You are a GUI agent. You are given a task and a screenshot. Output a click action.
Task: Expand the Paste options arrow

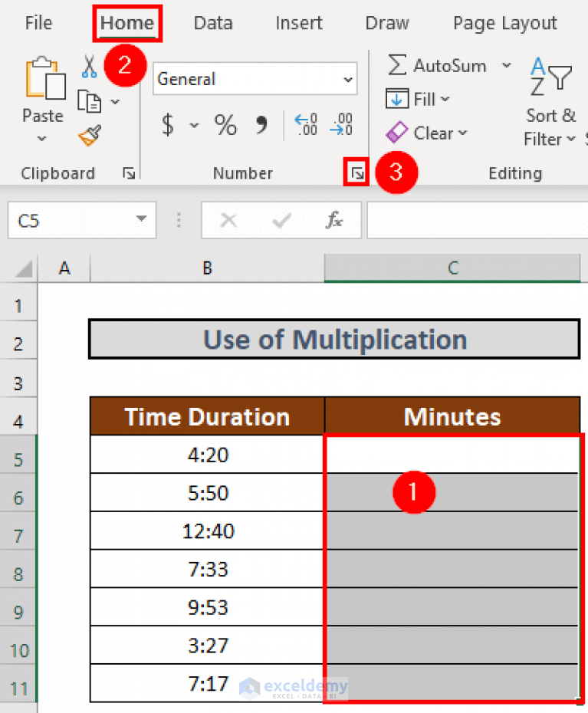coord(42,138)
